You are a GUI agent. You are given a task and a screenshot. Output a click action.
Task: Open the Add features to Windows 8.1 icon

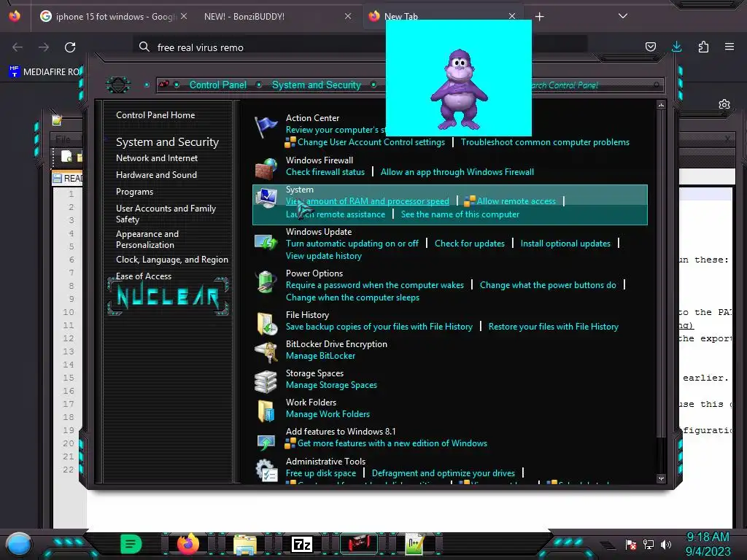(x=266, y=441)
